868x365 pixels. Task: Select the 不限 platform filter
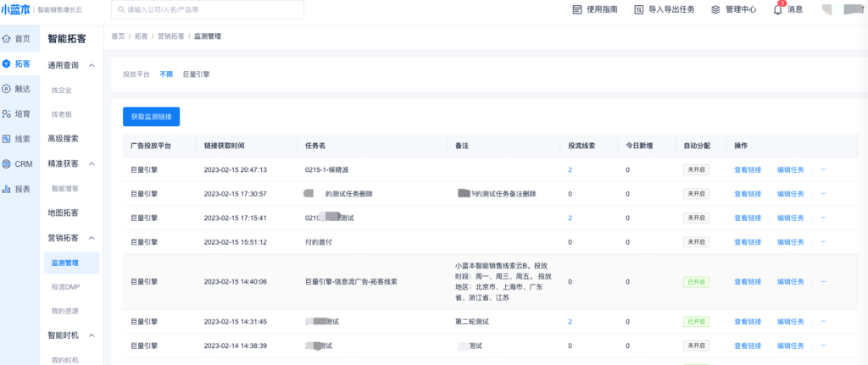tap(166, 75)
